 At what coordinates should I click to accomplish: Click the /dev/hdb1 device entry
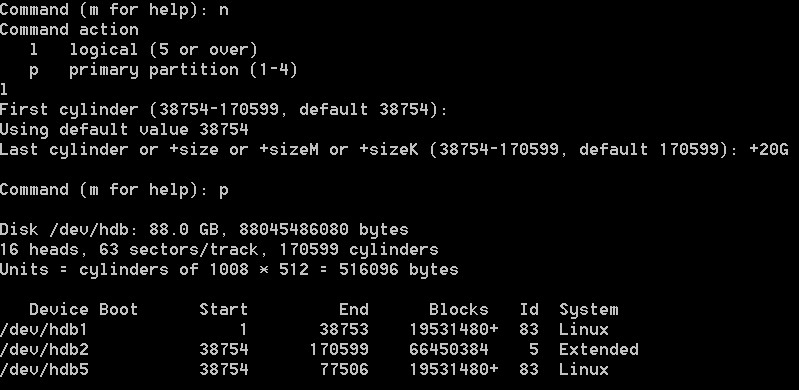point(44,330)
